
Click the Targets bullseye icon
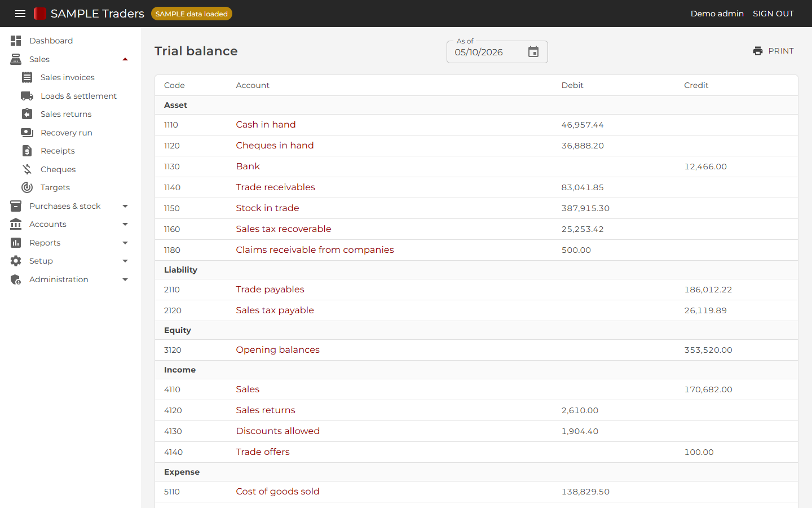tap(27, 187)
